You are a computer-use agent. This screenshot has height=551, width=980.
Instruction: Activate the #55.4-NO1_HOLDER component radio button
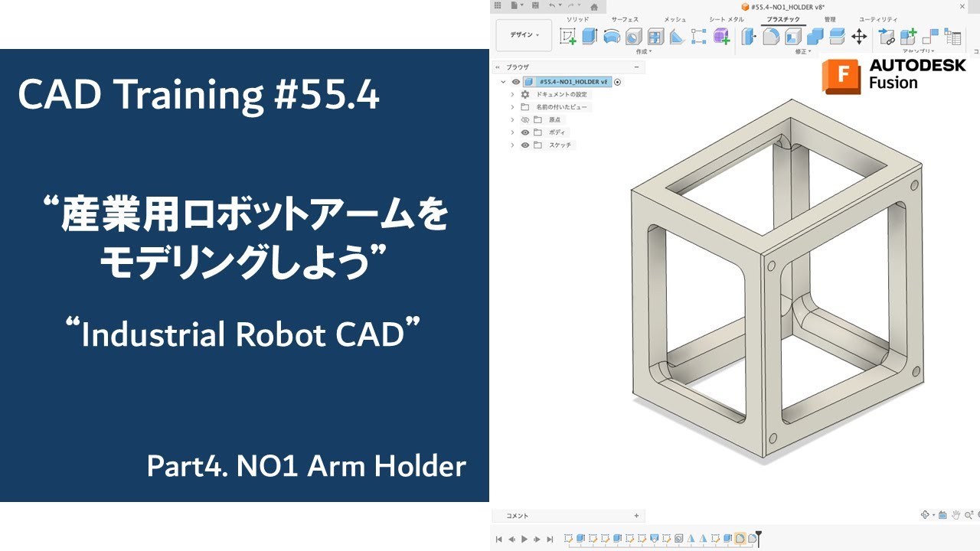(618, 82)
